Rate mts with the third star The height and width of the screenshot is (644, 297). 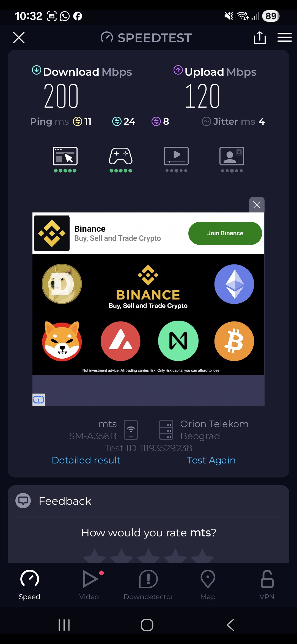point(148,556)
